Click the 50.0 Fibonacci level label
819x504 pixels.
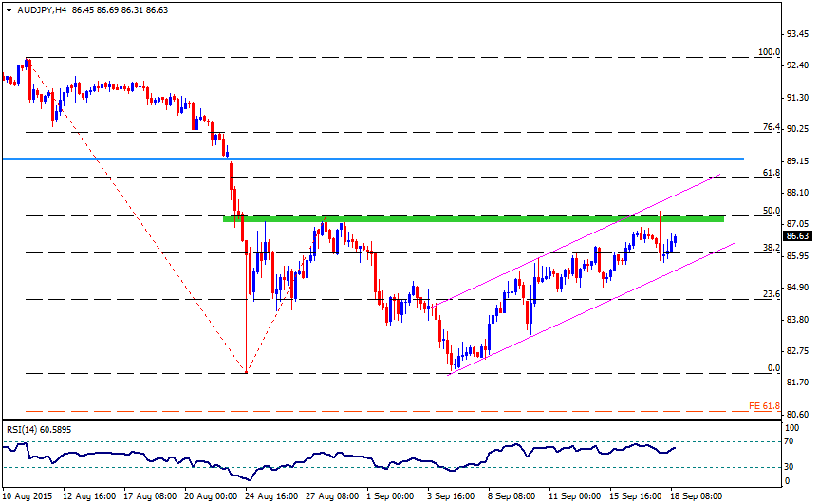point(772,211)
